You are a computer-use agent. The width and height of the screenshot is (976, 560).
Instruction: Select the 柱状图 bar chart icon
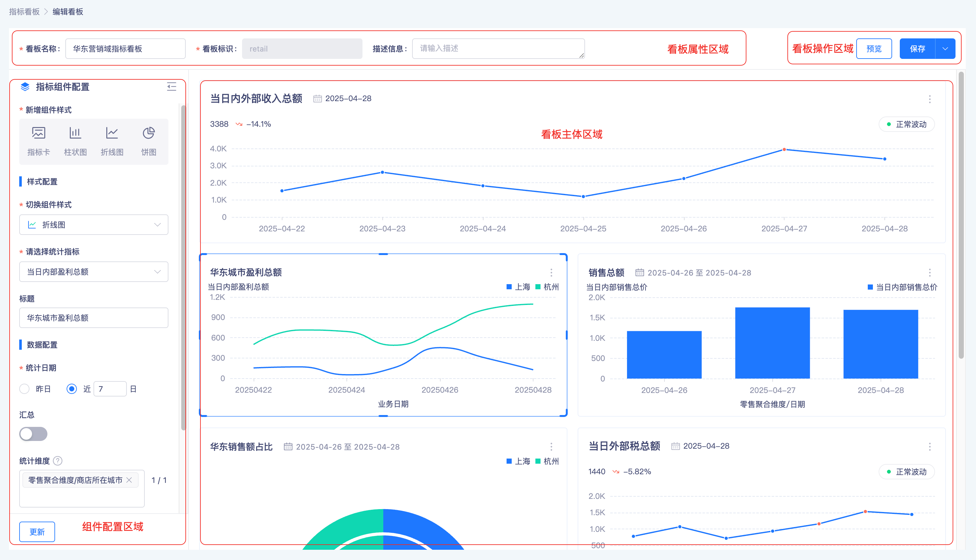[x=75, y=141]
